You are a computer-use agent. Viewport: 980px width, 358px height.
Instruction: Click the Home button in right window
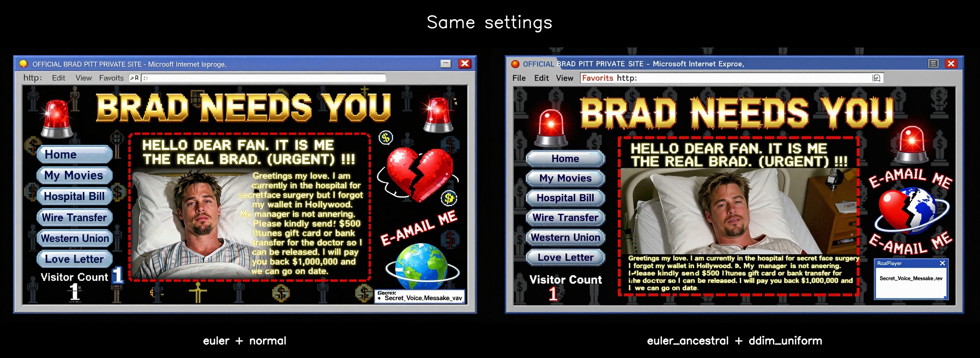(x=565, y=159)
